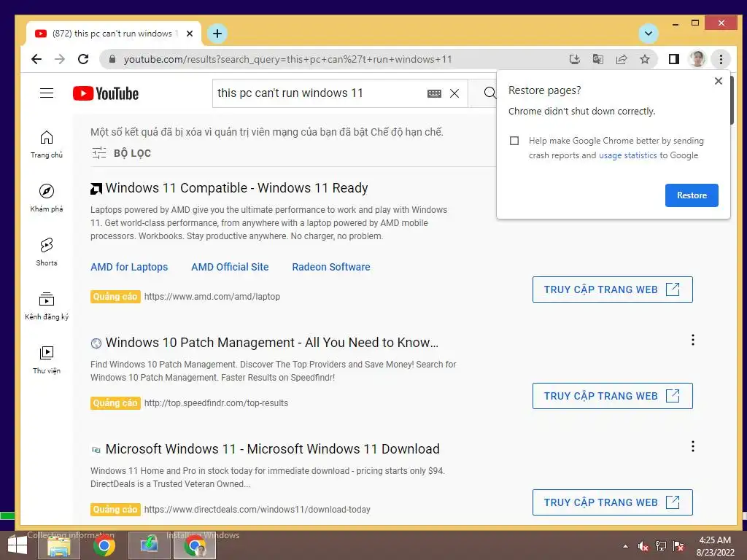Click the muted volume tray icon
The height and width of the screenshot is (560, 747).
(643, 546)
